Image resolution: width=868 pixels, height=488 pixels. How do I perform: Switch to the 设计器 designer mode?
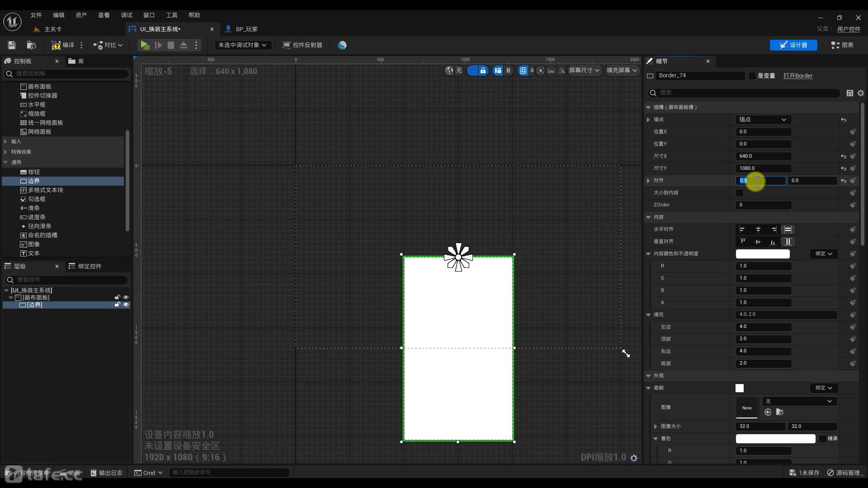pos(793,45)
